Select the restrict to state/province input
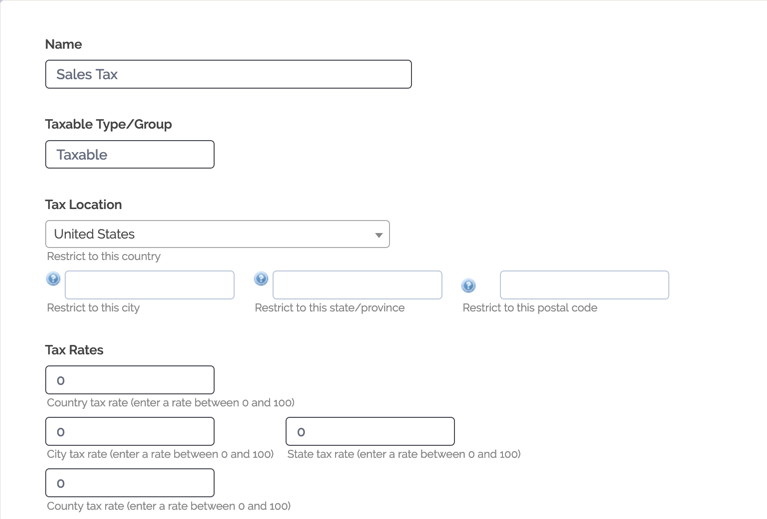767x519 pixels. [358, 285]
